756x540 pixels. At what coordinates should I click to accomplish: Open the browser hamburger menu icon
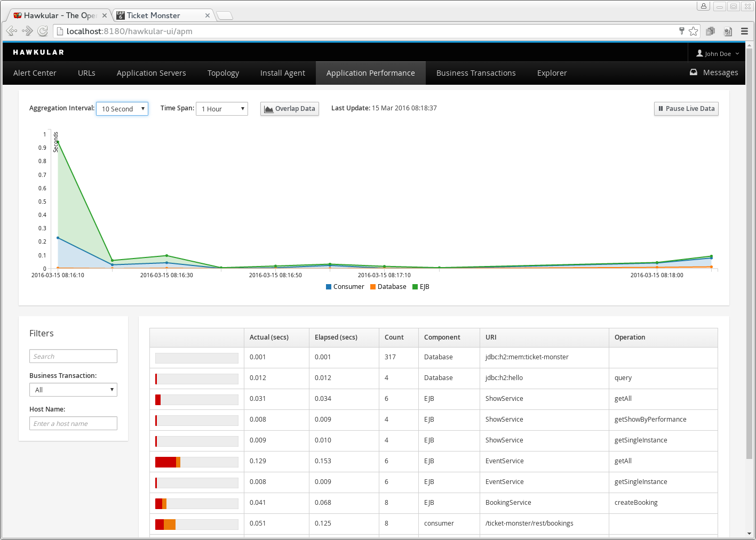tap(744, 31)
